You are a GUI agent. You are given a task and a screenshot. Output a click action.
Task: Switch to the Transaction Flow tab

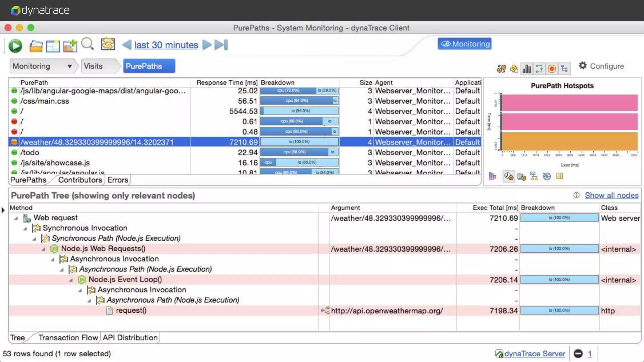point(68,338)
